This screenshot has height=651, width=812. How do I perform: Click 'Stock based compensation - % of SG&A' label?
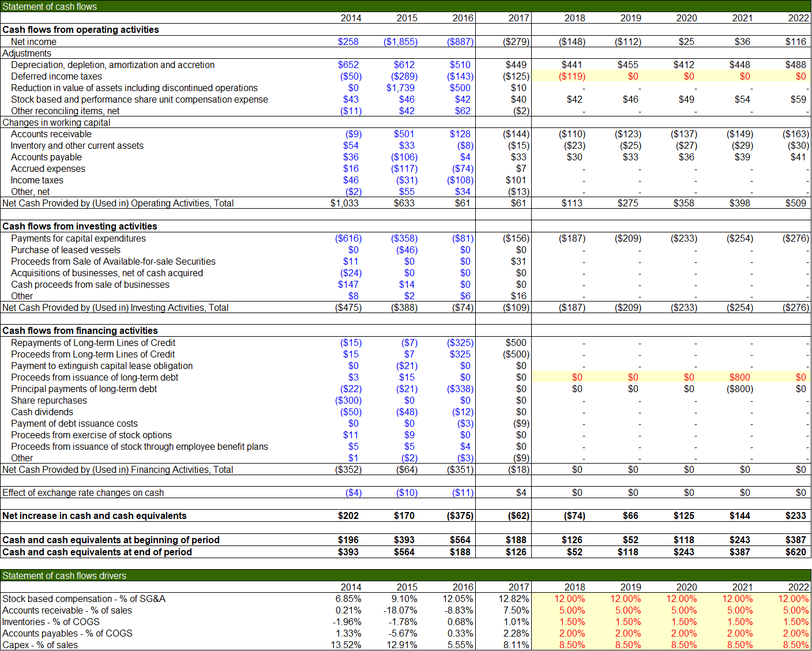tap(84, 599)
